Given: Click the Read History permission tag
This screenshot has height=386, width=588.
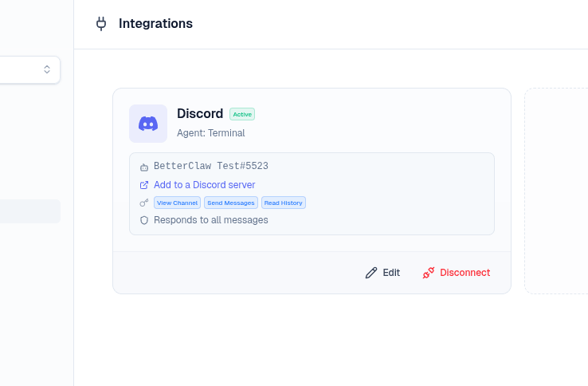Looking at the screenshot, I should 284,203.
